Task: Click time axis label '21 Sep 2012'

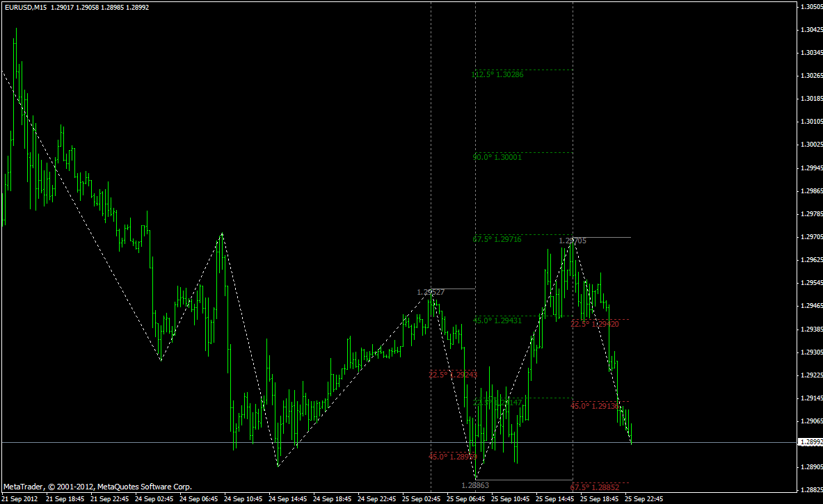Action: [x=20, y=498]
